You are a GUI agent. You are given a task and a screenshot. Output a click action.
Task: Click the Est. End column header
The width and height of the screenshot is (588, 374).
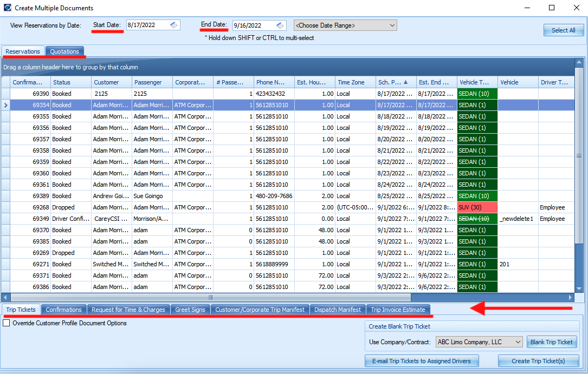436,82
